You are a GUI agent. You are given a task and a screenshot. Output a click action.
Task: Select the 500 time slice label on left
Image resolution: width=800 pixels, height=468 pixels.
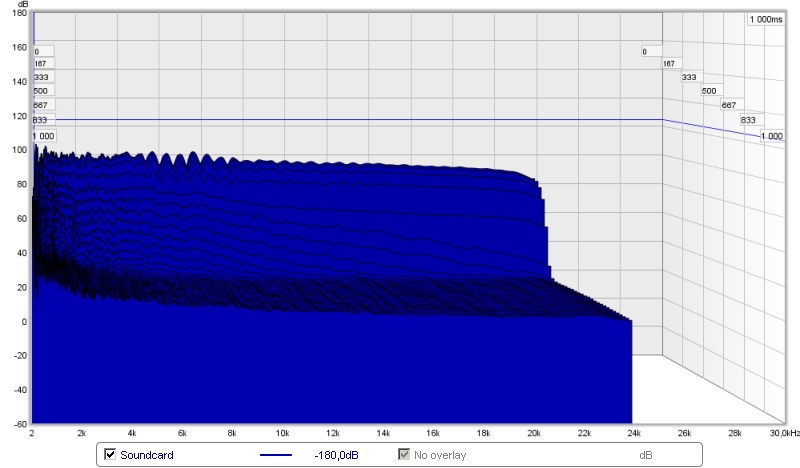click(41, 91)
